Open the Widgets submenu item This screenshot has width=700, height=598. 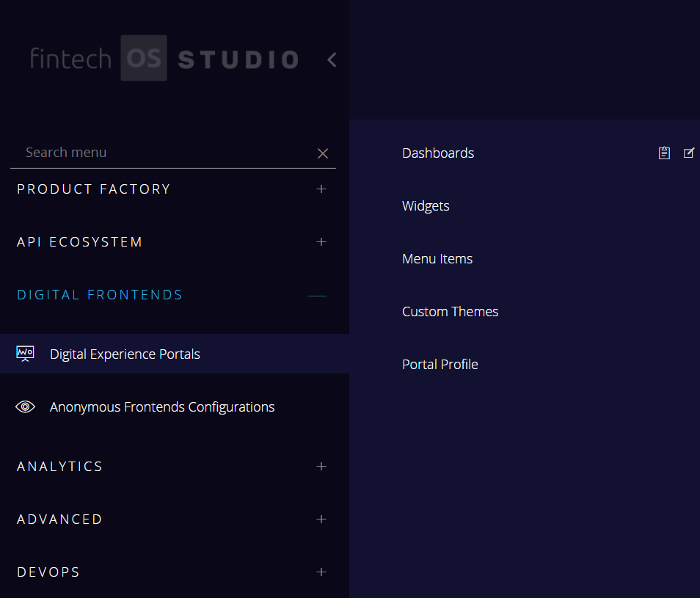tap(426, 206)
